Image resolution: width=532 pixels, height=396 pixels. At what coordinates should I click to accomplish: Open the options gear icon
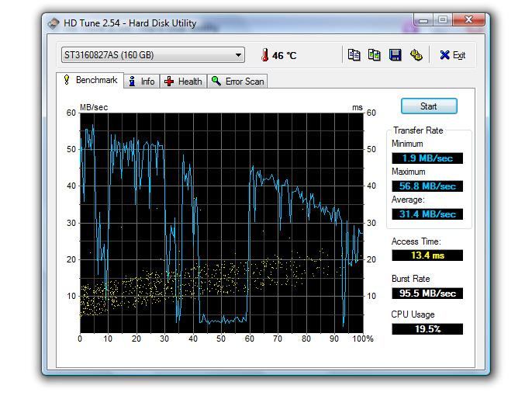[x=416, y=54]
